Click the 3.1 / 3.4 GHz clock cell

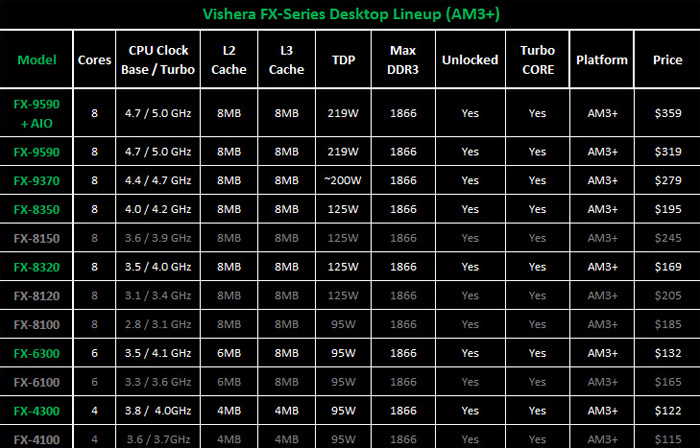pos(158,295)
